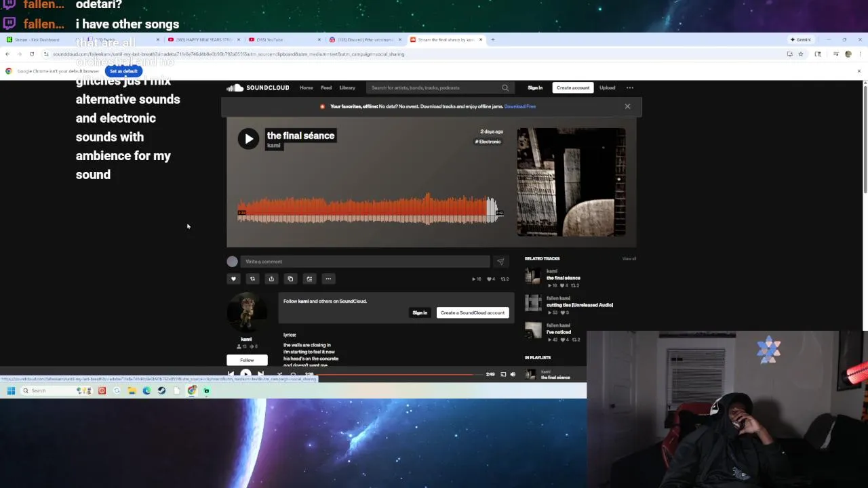Image resolution: width=868 pixels, height=488 pixels.
Task: Close the default browser infobar
Action: click(x=859, y=71)
